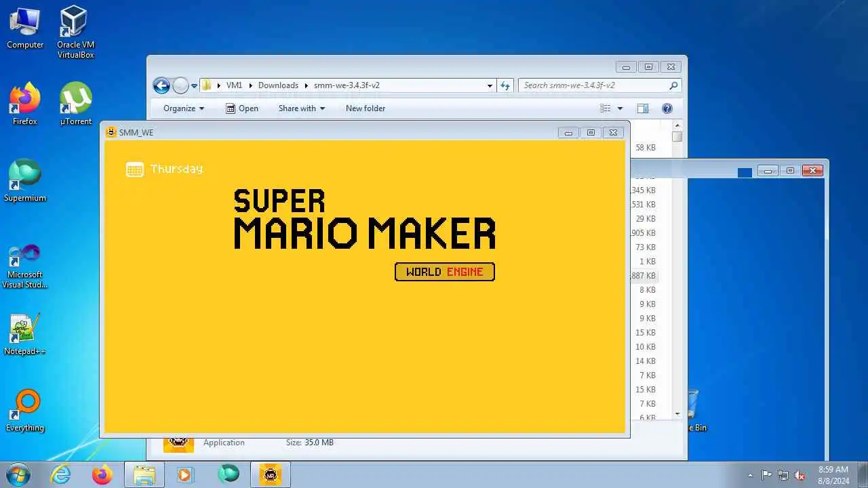The height and width of the screenshot is (488, 868).
Task: Click the calendar icon beside Thursday
Action: tap(135, 169)
